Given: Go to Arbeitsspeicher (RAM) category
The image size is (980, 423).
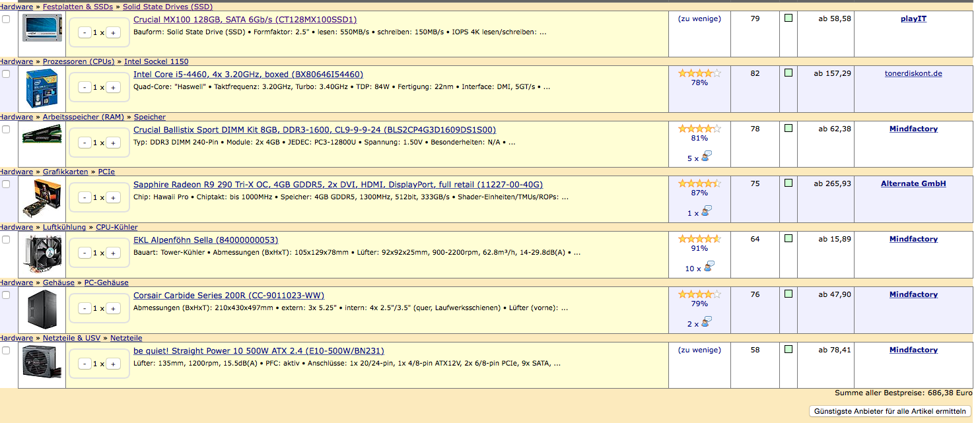Looking at the screenshot, I should click(83, 117).
